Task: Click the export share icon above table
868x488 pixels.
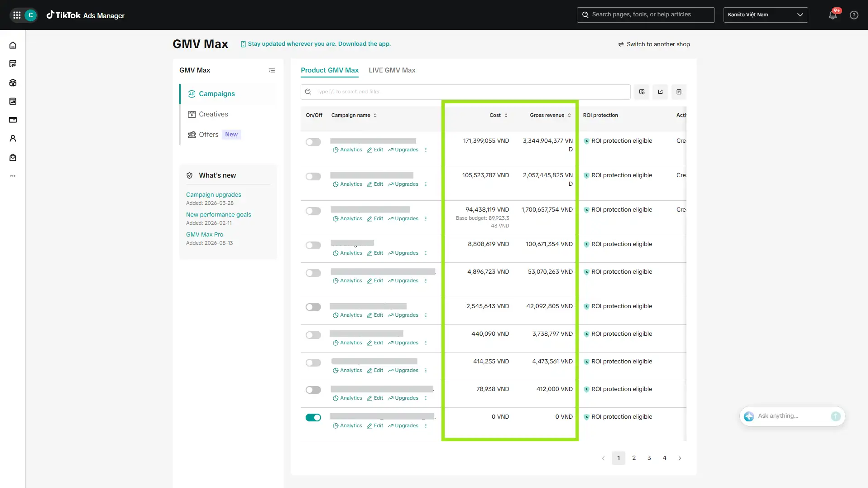Action: coord(660,92)
